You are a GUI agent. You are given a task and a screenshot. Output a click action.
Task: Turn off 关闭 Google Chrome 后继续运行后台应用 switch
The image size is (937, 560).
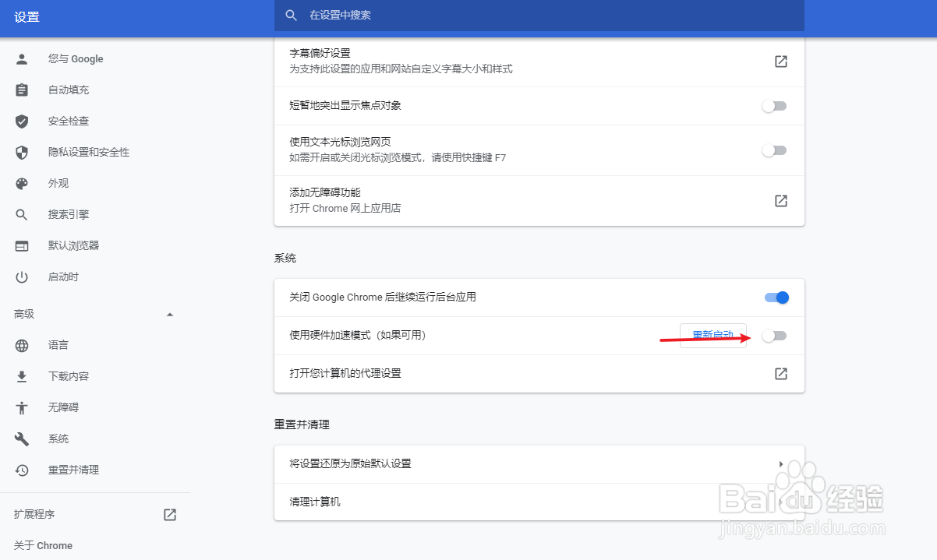(777, 297)
